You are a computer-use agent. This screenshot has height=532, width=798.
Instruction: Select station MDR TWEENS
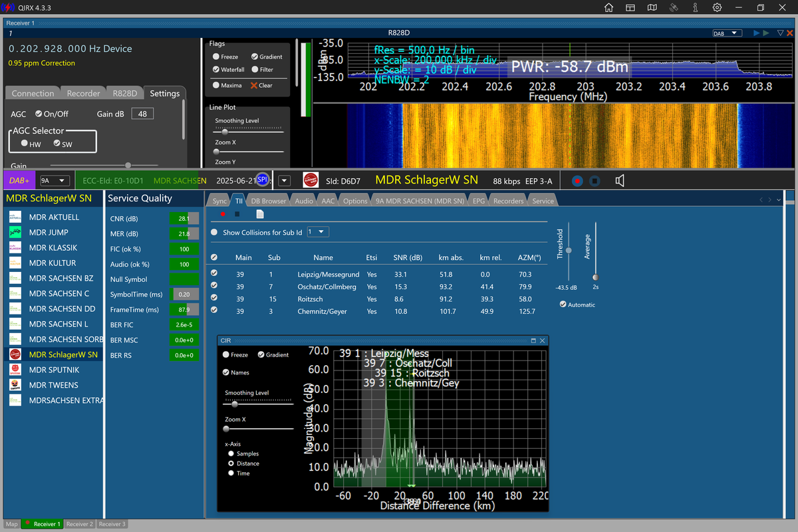point(54,385)
